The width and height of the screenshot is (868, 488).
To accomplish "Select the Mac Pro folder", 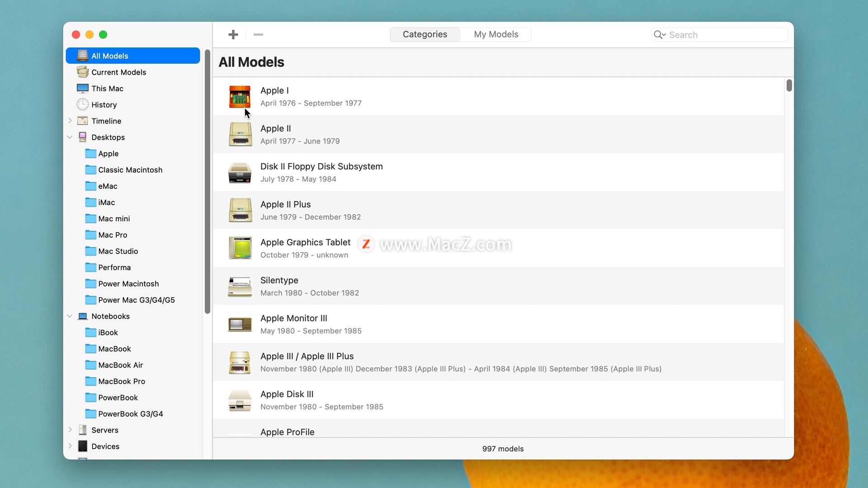I will coord(133,235).
